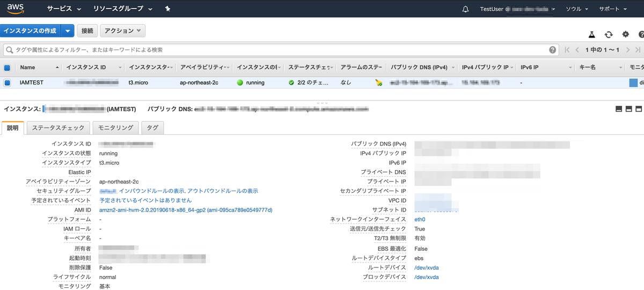Click the status check green checkmark
Viewport: 644px width, 290px height.
pyautogui.click(x=291, y=83)
